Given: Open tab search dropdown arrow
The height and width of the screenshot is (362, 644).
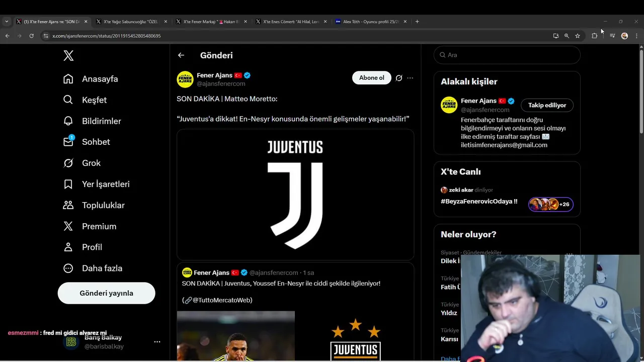Looking at the screenshot, I should pos(7,22).
